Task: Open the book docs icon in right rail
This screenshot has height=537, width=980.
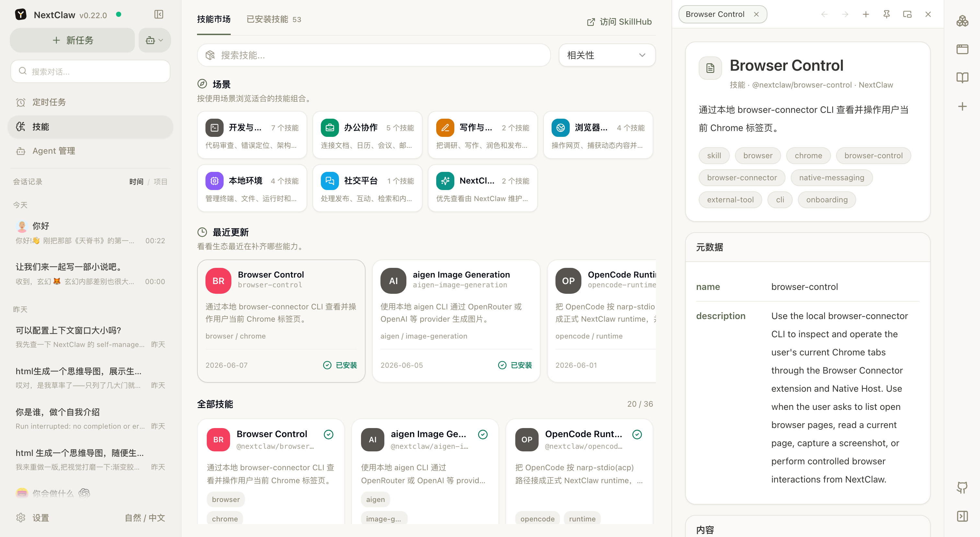Action: click(962, 78)
